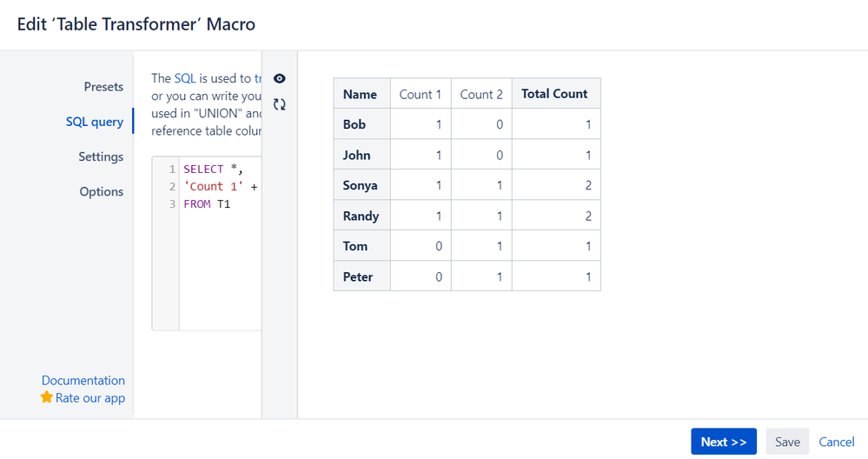Select the SQL query tab
The width and height of the screenshot is (868, 459).
tap(95, 122)
